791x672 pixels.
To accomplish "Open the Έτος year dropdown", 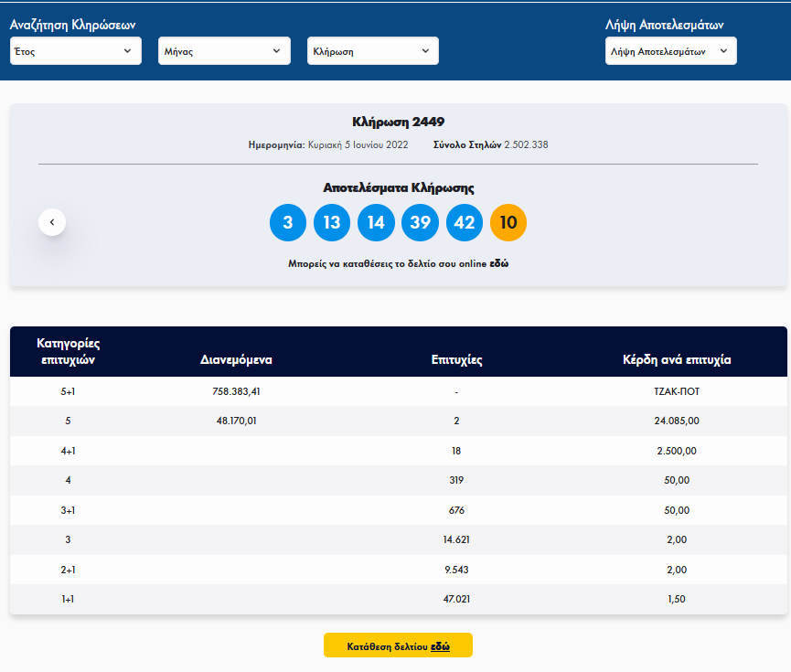I will (76, 51).
